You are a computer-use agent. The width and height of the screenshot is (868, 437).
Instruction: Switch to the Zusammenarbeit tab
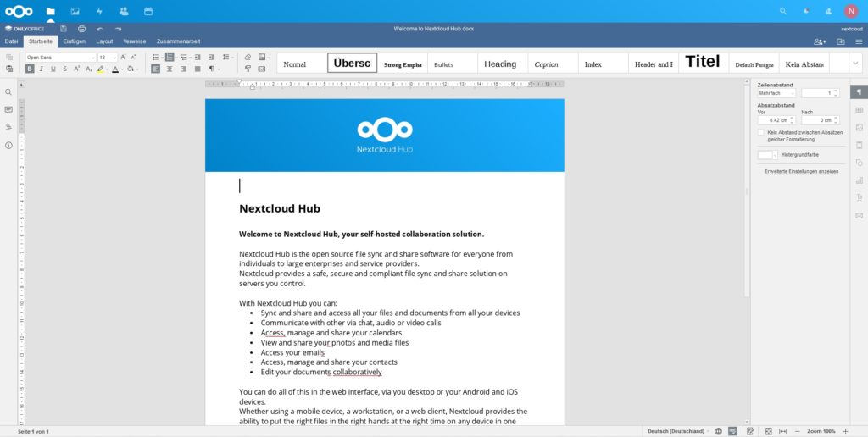178,41
